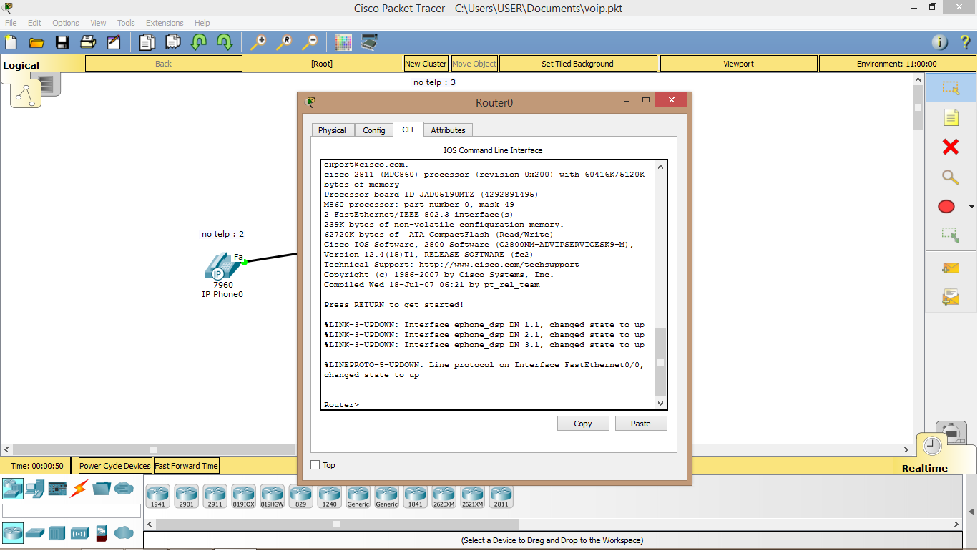Switch to Physical tab in Router0
The image size is (980, 551).
[x=332, y=130]
